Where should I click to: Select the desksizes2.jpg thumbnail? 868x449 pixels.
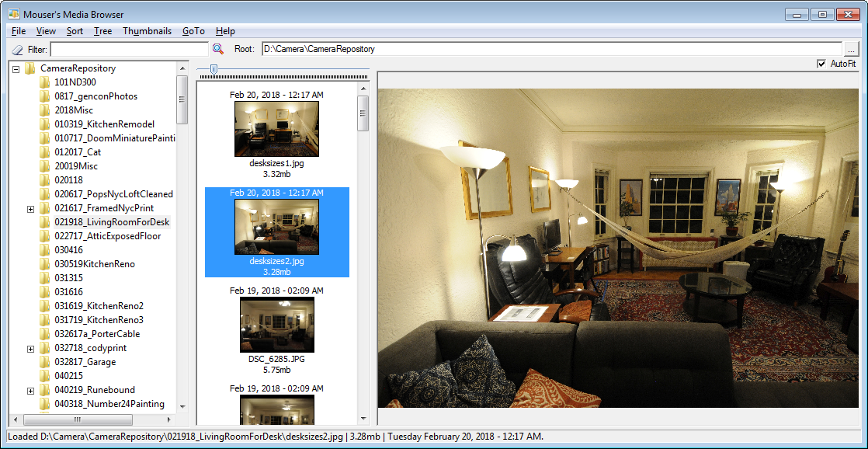pos(277,227)
